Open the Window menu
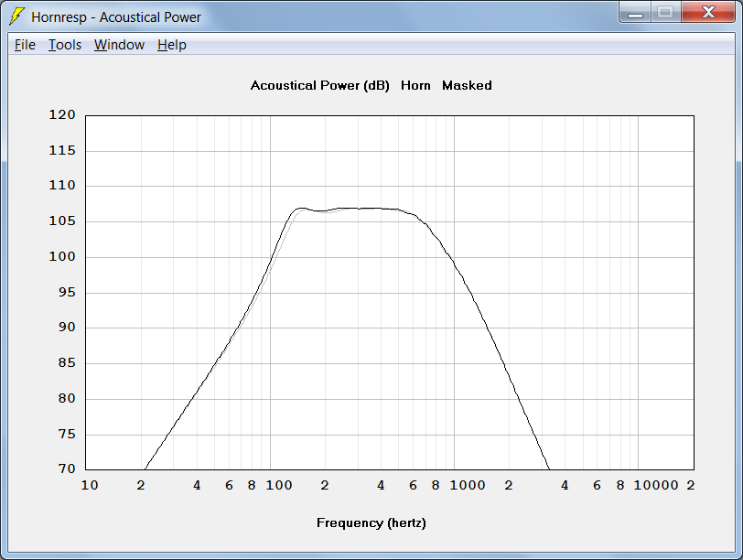The image size is (743, 560). click(x=119, y=45)
